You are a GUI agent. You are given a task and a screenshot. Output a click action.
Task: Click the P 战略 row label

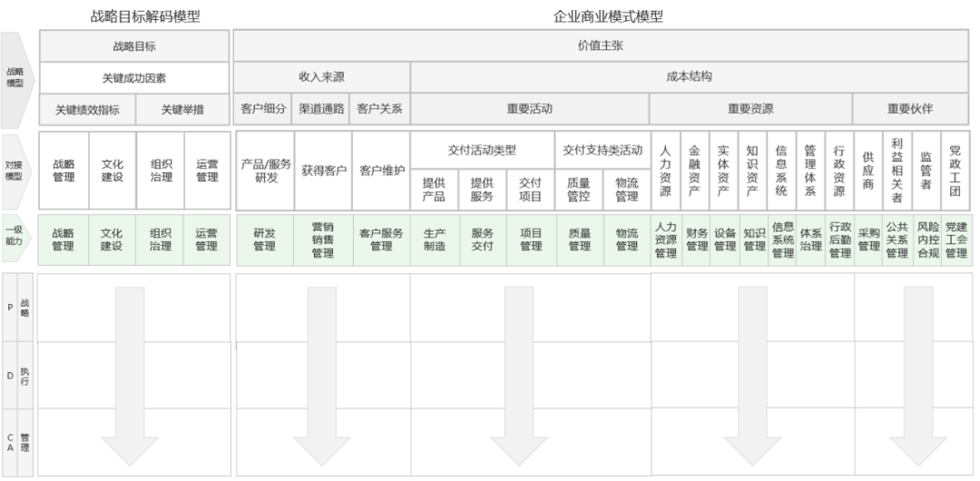(x=18, y=307)
